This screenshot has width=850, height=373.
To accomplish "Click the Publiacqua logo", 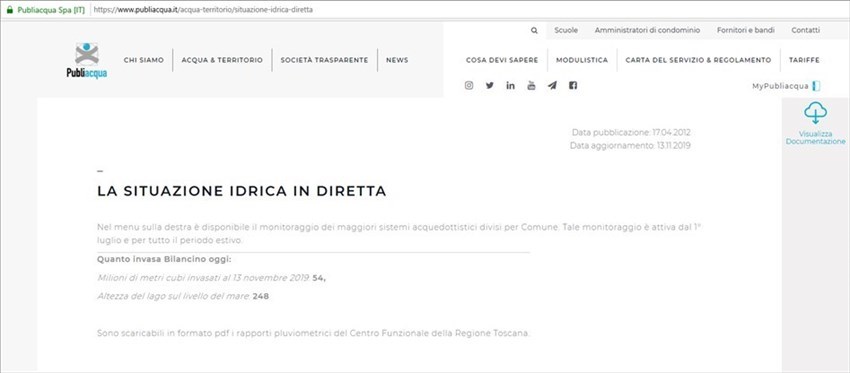I will point(87,60).
